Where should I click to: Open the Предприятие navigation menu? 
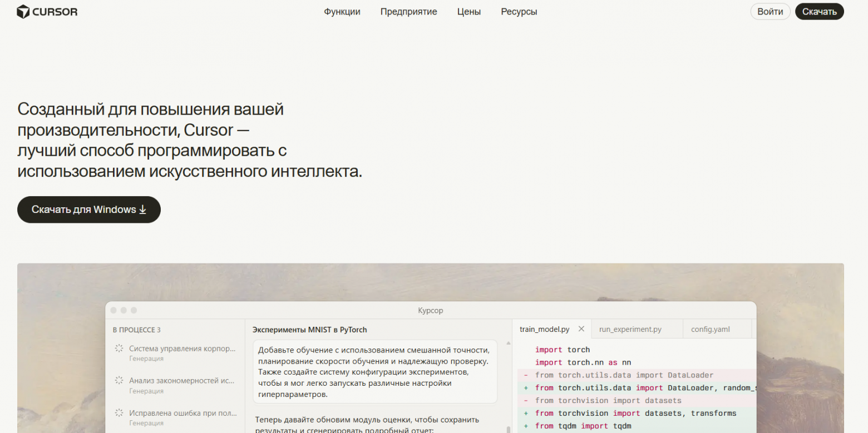pos(408,12)
